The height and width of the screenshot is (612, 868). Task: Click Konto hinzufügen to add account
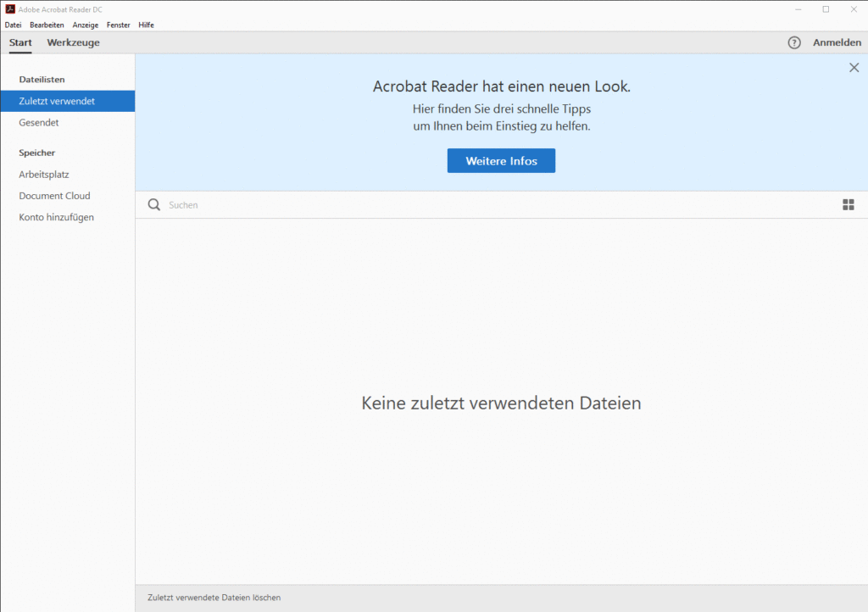[56, 217]
